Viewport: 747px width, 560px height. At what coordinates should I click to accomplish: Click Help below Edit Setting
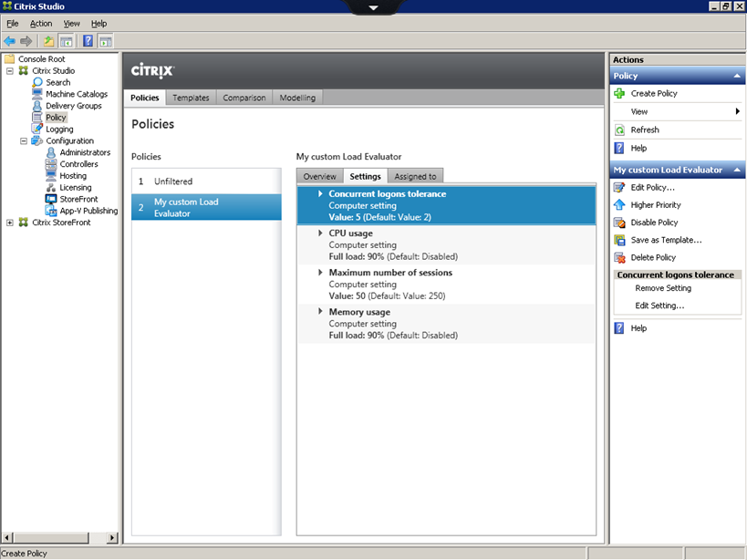pyautogui.click(x=638, y=328)
